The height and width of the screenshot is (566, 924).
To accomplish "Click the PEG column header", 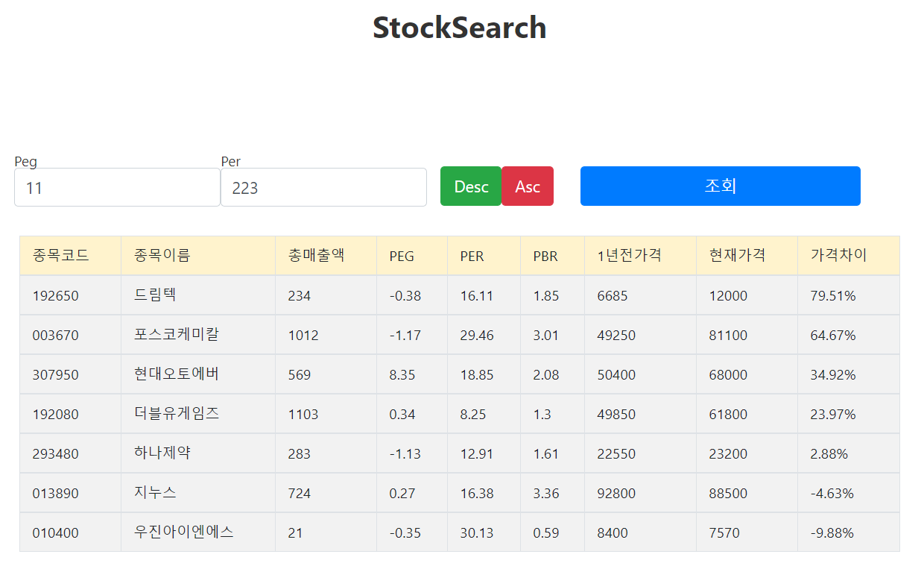I will (x=402, y=257).
